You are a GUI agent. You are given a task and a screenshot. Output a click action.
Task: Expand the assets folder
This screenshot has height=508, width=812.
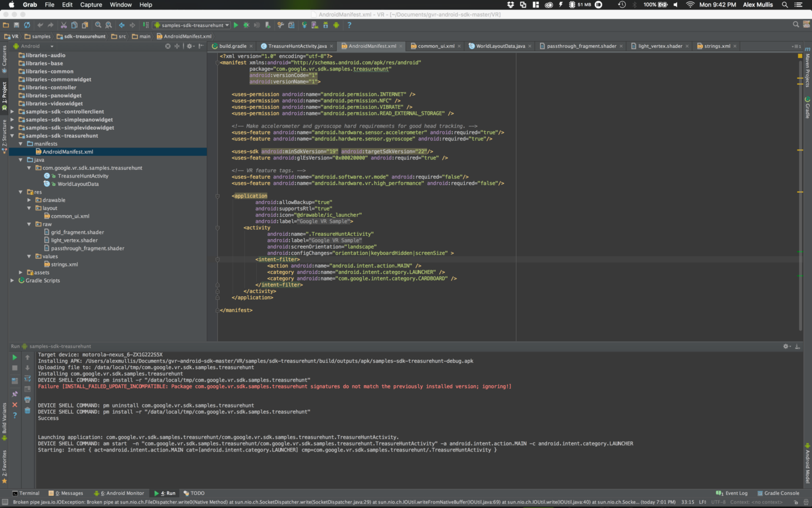point(21,272)
